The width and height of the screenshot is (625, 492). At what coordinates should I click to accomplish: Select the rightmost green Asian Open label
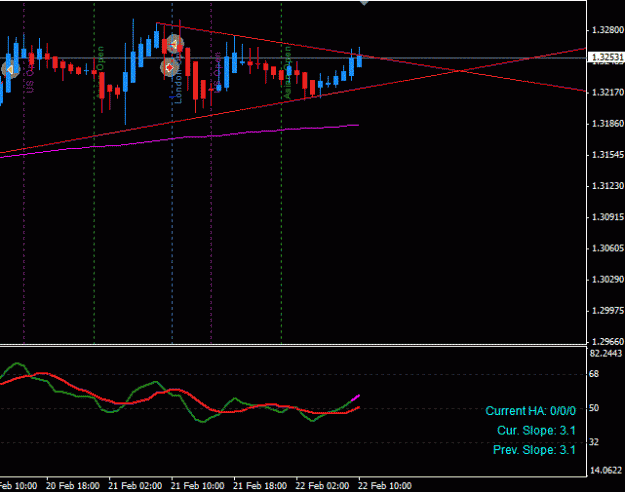[x=288, y=73]
